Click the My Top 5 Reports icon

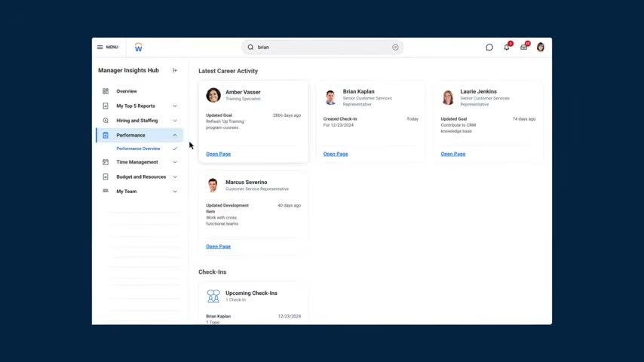(106, 106)
